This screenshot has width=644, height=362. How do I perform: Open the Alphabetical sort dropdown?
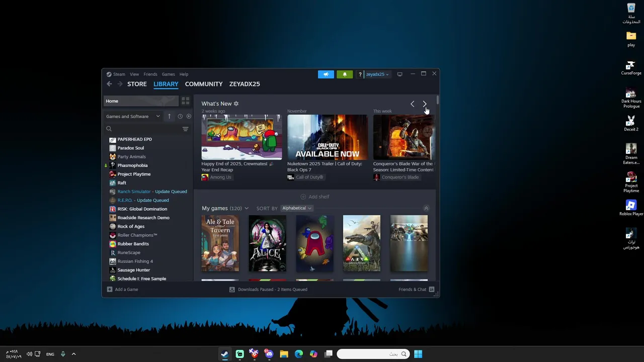coord(297,208)
